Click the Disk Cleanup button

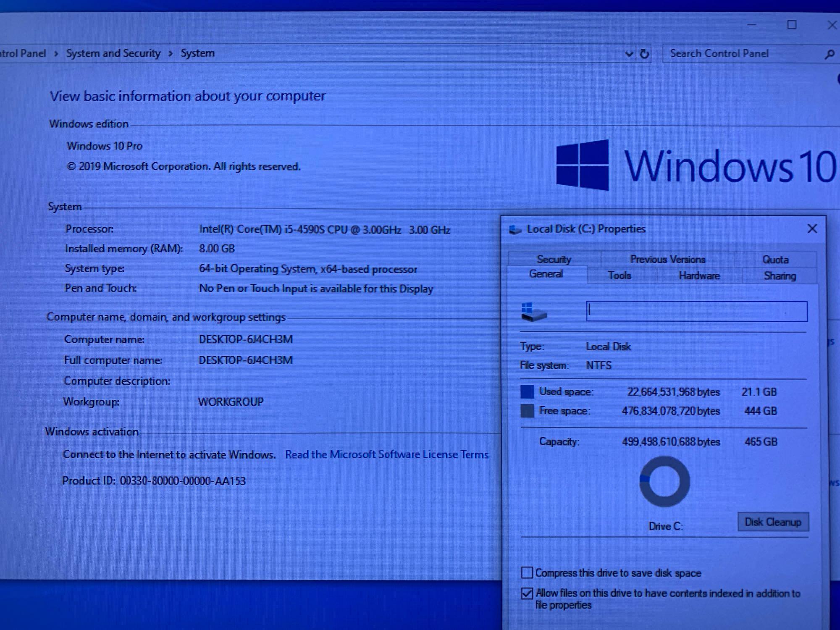point(773,522)
